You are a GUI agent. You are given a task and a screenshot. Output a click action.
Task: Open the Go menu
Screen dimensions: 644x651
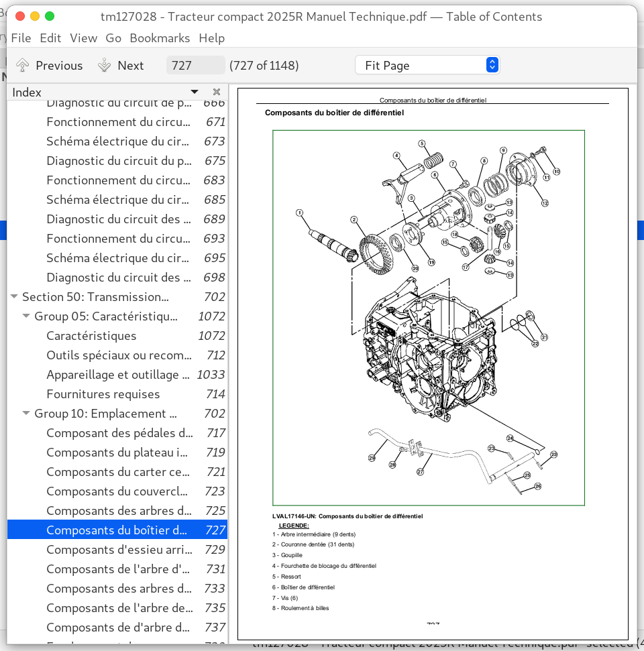[x=113, y=38]
